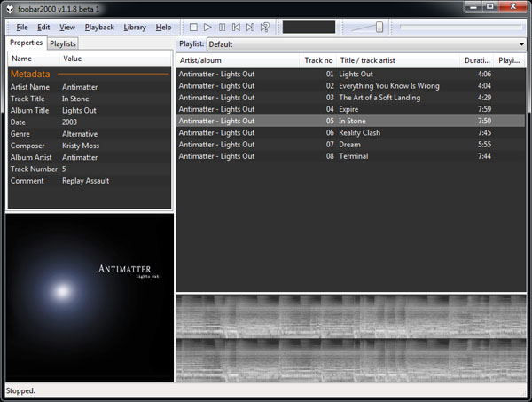532x402 pixels.
Task: Expand the Playlist Default dropdown
Action: tap(366, 44)
